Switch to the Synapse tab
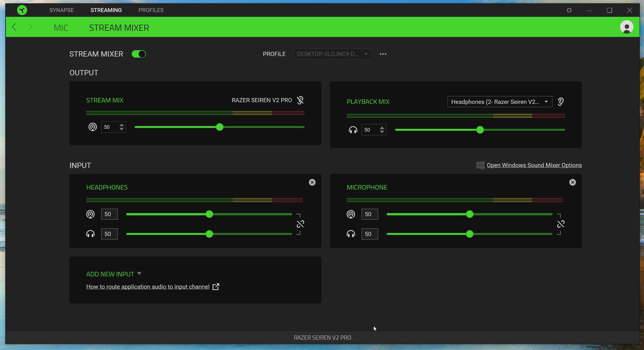The width and height of the screenshot is (644, 350). pos(62,10)
